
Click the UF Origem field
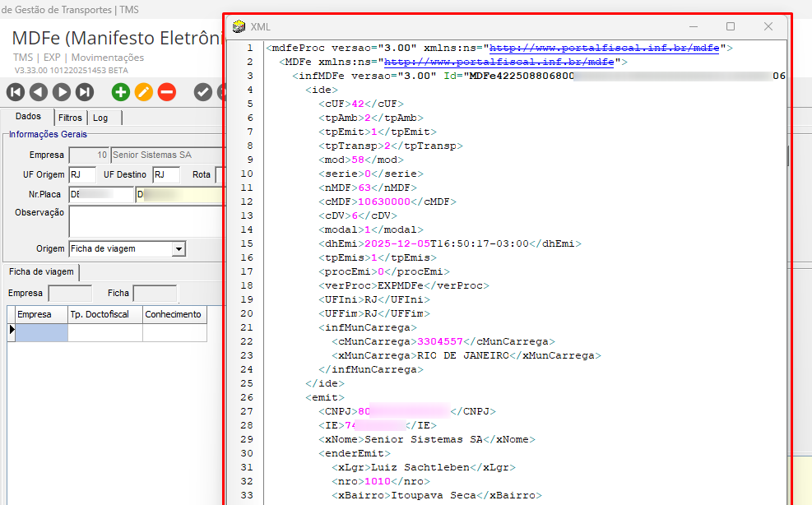click(82, 174)
